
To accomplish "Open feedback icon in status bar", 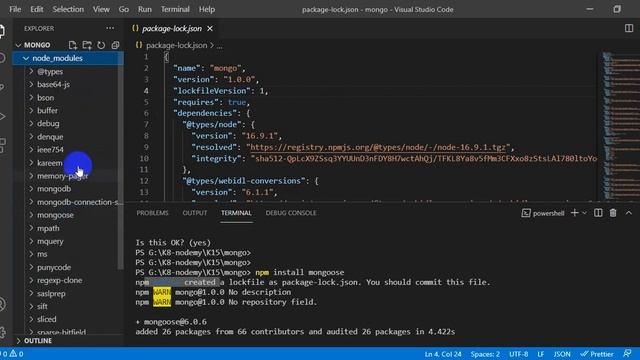I will point(627,353).
